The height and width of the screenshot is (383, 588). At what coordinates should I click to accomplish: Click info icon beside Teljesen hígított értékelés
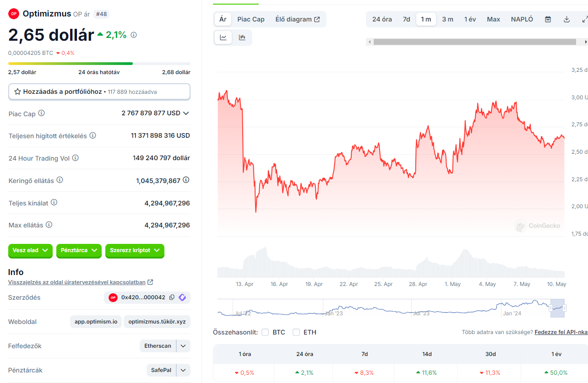(93, 135)
